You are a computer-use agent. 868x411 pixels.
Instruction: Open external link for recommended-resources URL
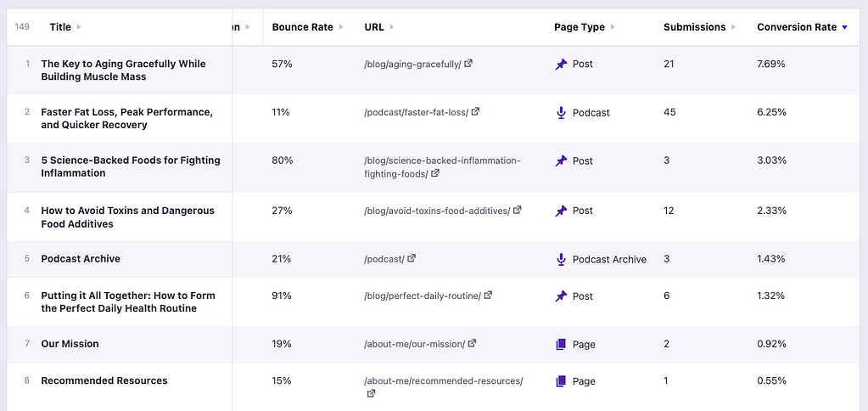click(371, 394)
